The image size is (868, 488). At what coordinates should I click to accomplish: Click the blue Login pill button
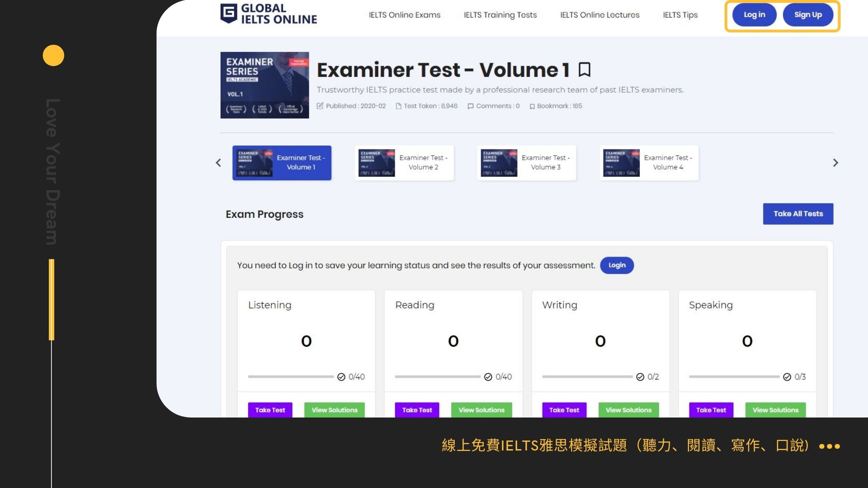pos(617,265)
